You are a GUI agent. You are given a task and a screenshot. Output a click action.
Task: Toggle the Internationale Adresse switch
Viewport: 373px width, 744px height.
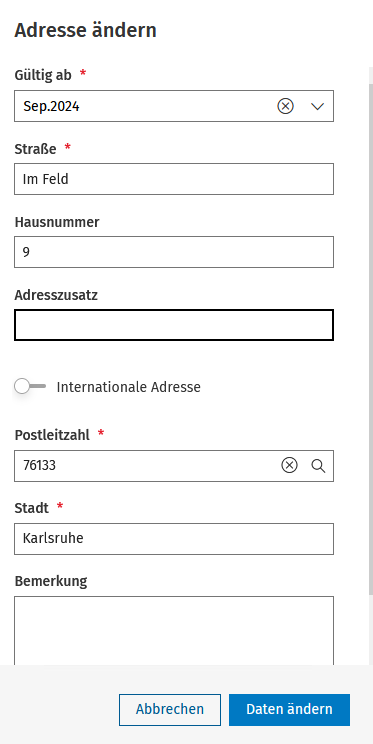coord(30,386)
